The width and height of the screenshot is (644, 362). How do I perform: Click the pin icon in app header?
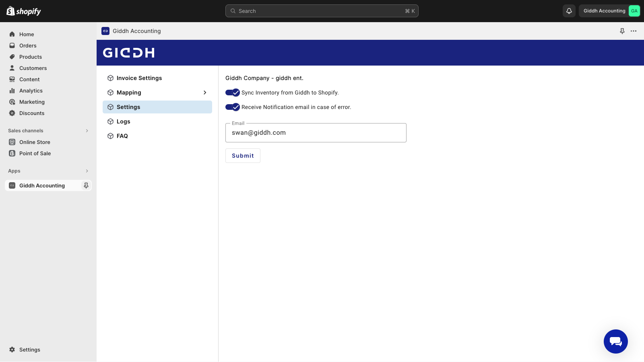[x=622, y=31]
